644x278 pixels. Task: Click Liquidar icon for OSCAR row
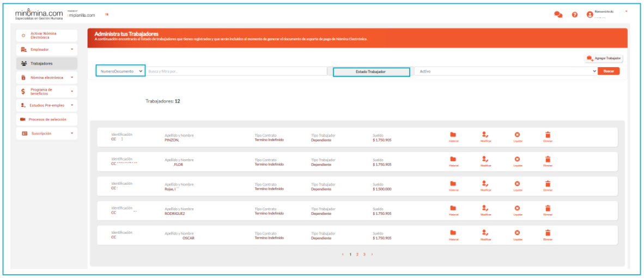(517, 233)
